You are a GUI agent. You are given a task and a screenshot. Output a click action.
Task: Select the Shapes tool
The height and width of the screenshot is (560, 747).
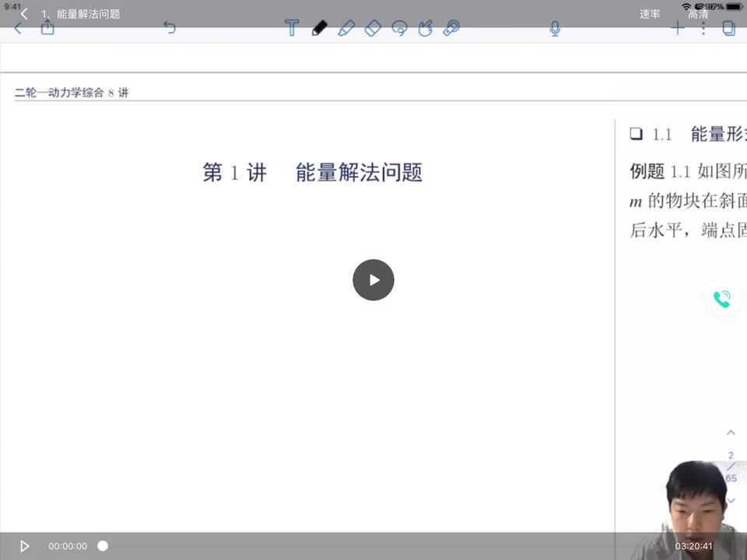[426, 28]
